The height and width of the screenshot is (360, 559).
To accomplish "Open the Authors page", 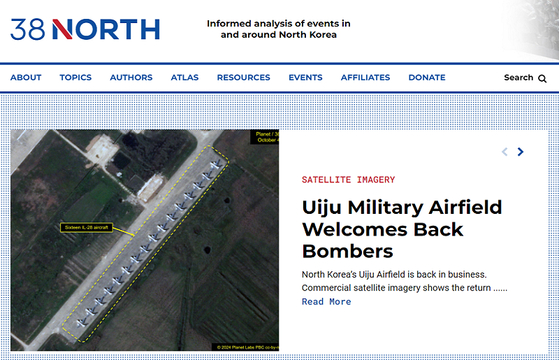I will [131, 77].
